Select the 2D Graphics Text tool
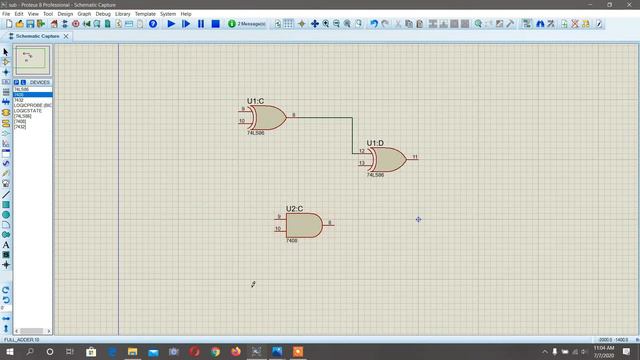 [x=6, y=245]
